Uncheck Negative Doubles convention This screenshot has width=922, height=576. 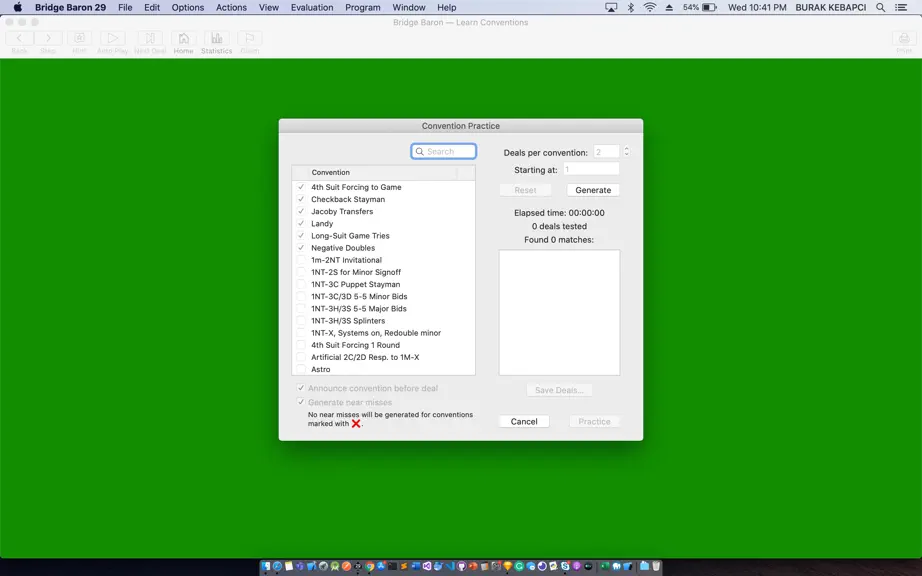[301, 247]
